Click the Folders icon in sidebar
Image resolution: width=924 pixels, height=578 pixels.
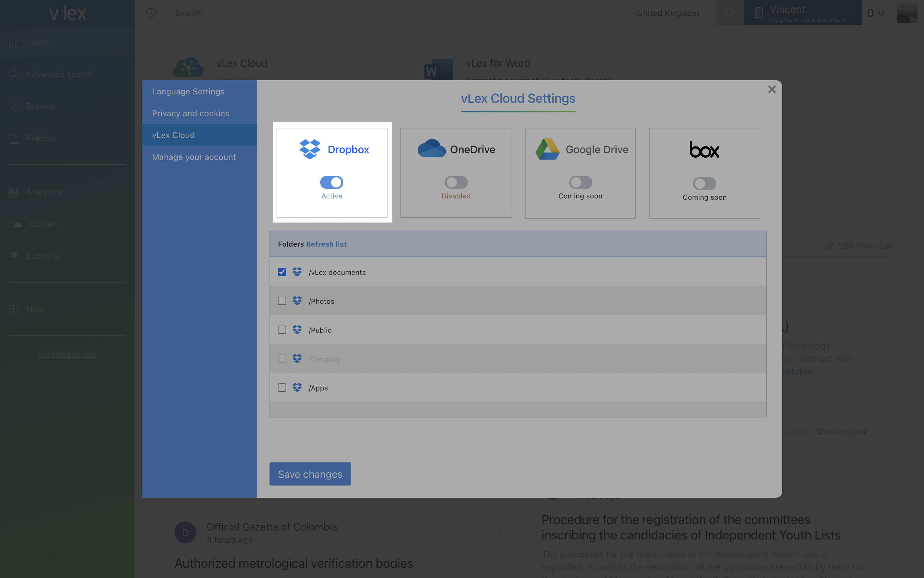pyautogui.click(x=14, y=138)
